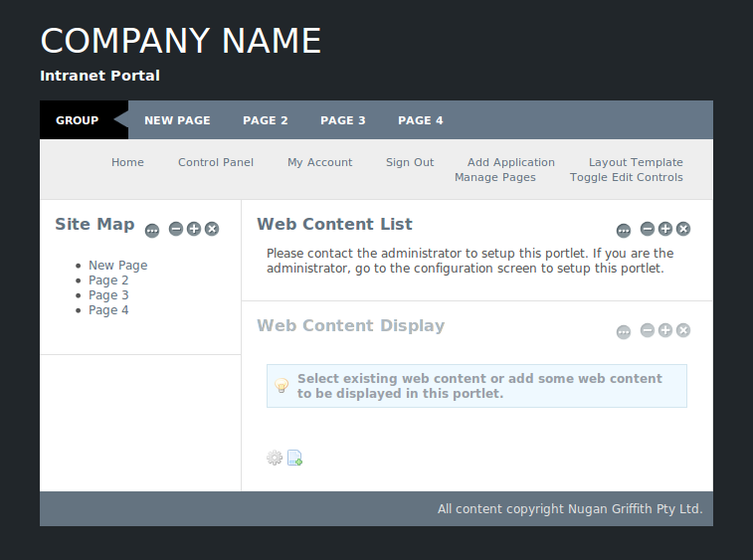This screenshot has height=560, width=753.
Task: Minimize the Web Content Display portlet
Action: pyautogui.click(x=648, y=330)
